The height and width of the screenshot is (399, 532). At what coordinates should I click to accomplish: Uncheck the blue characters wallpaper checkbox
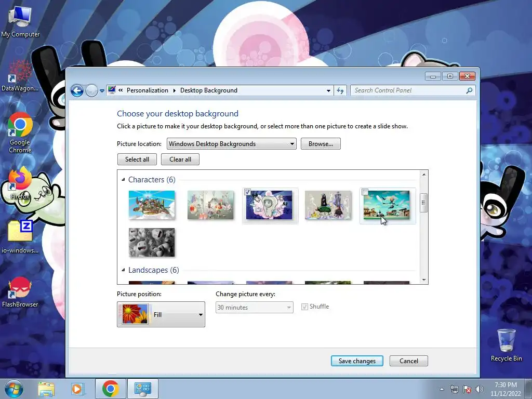point(248,192)
